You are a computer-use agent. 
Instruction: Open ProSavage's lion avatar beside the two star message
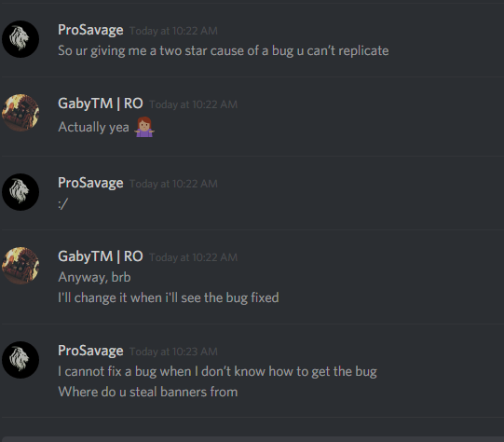click(x=20, y=39)
